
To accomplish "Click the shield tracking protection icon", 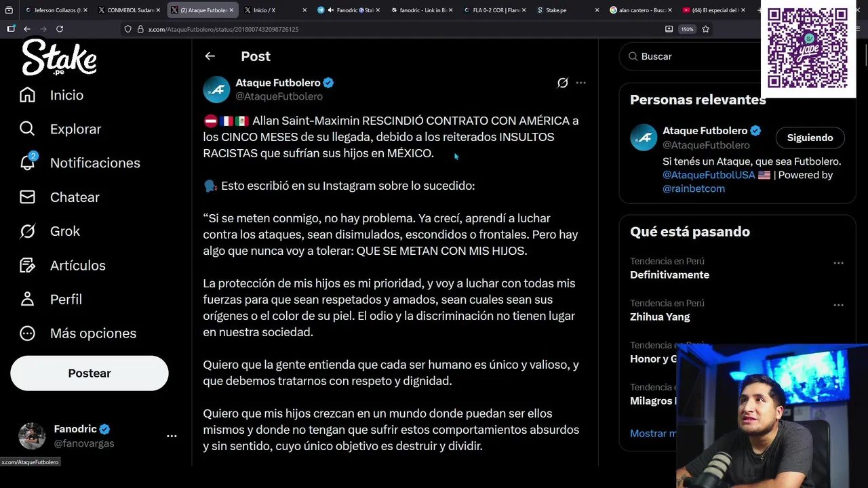I will click(x=127, y=29).
